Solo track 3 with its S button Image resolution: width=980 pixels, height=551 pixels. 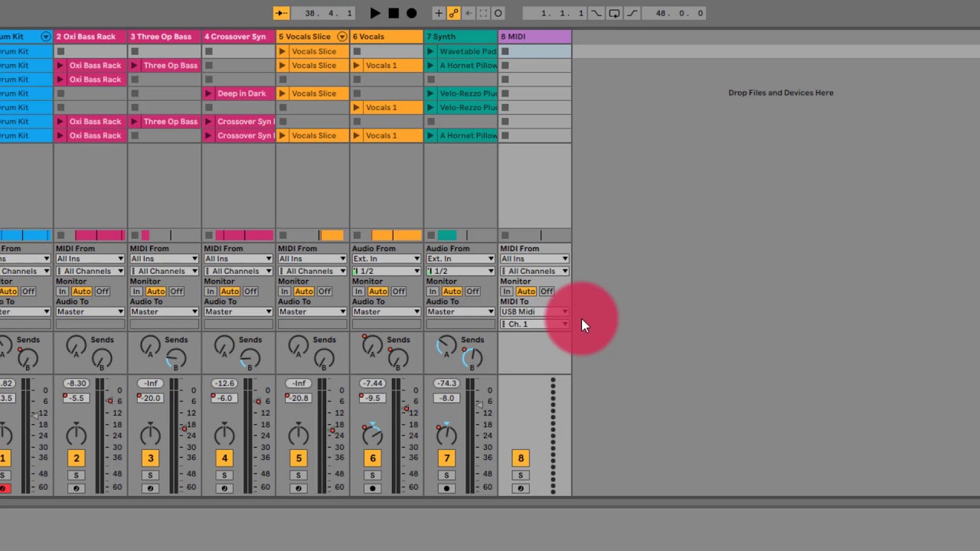[x=150, y=475]
